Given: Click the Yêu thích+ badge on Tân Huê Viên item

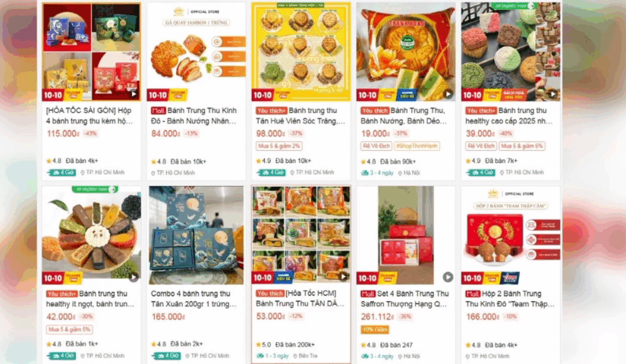Looking at the screenshot, I should (272, 111).
